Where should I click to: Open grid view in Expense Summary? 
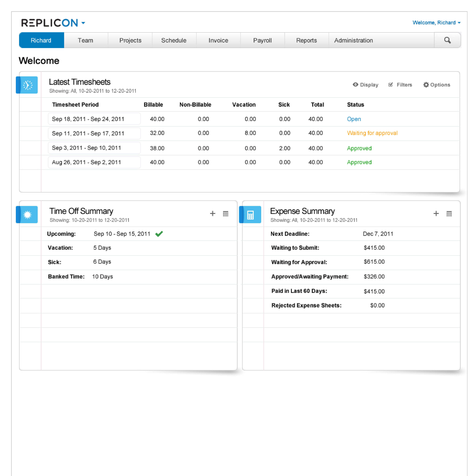[449, 213]
